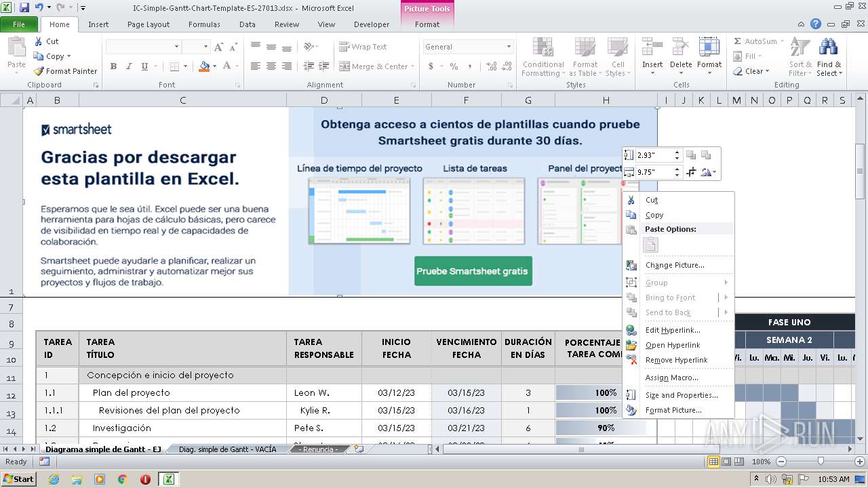
Task: Click the shape width field 9.75"
Action: (x=654, y=172)
